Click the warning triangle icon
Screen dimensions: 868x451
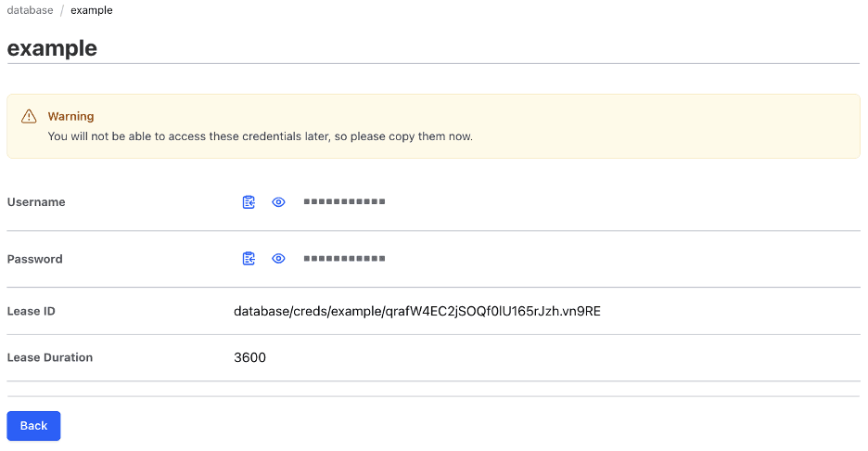tap(29, 117)
